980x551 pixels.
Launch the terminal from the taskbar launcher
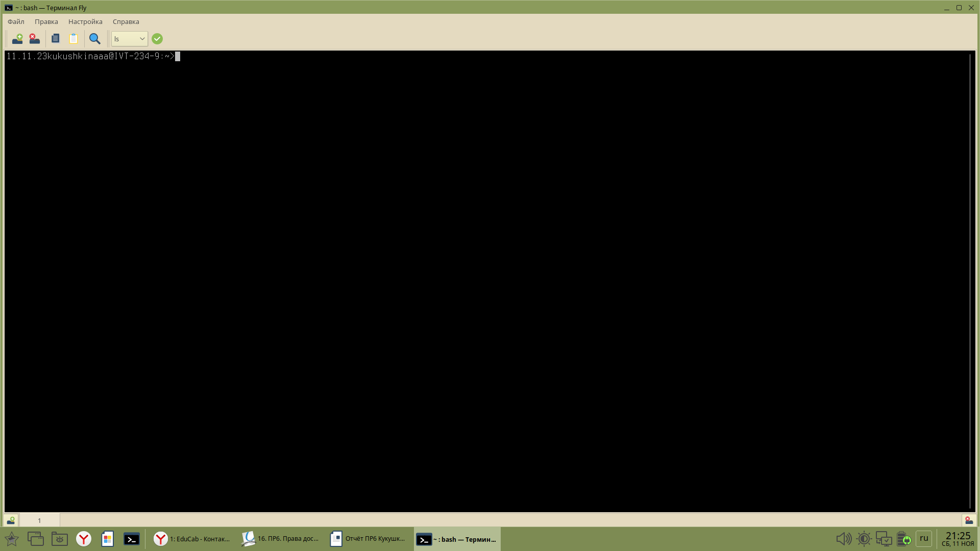coord(132,539)
